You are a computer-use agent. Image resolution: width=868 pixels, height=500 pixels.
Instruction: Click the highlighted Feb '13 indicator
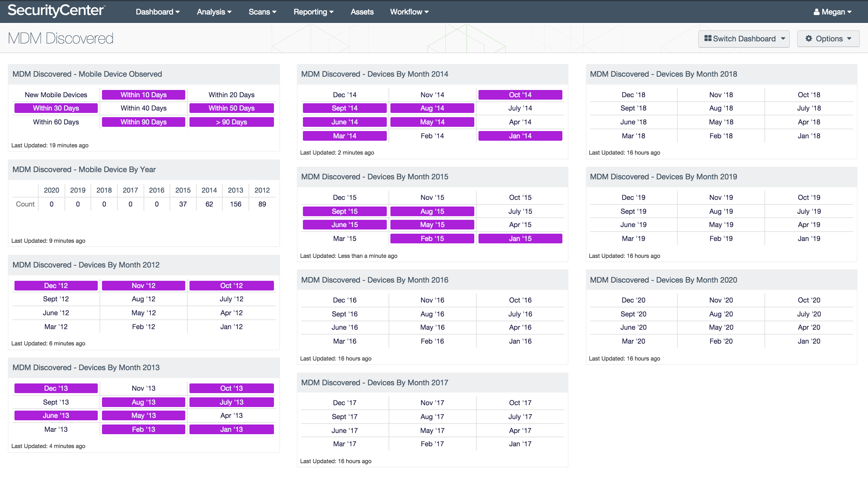point(143,429)
